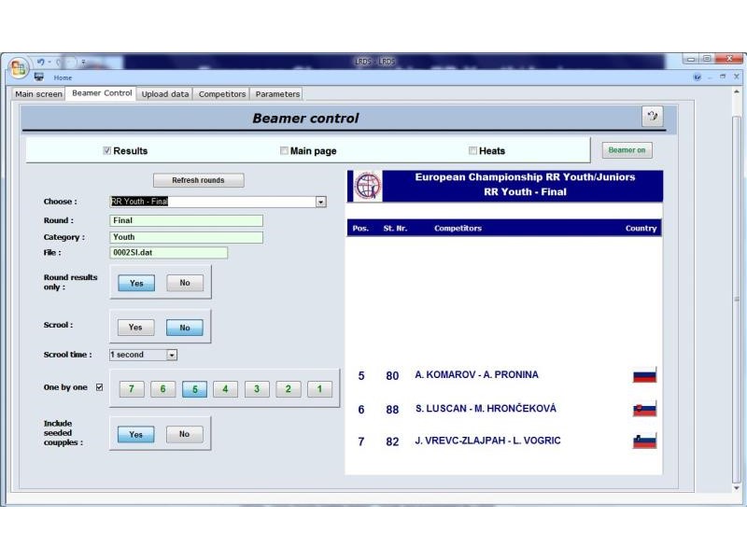Open the Upload data tab
747x560 pixels.
165,94
